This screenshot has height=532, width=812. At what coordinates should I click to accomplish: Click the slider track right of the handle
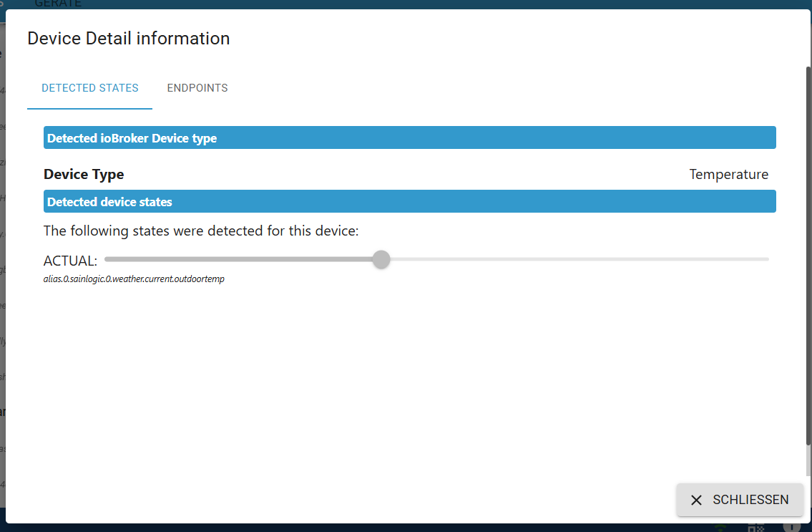pyautogui.click(x=572, y=259)
